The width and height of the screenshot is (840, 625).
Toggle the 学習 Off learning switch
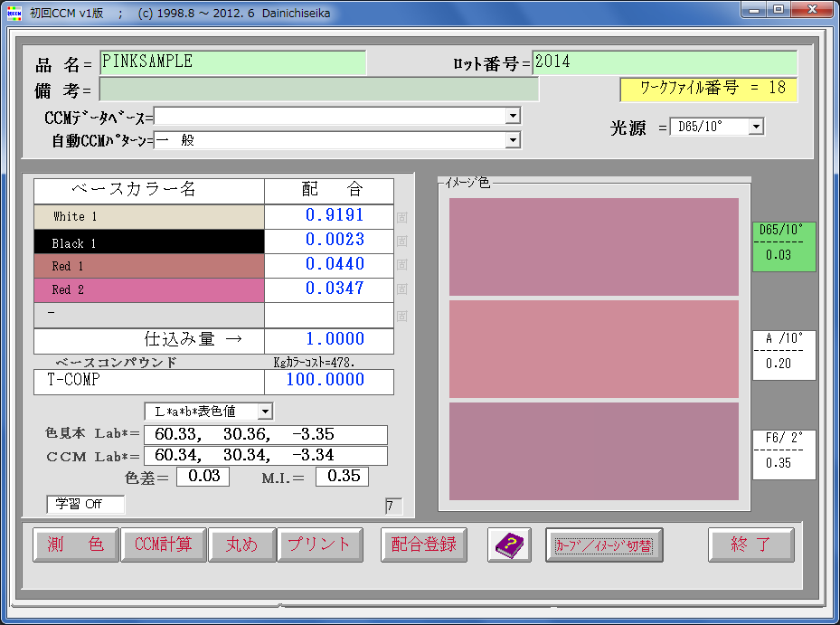(x=86, y=505)
